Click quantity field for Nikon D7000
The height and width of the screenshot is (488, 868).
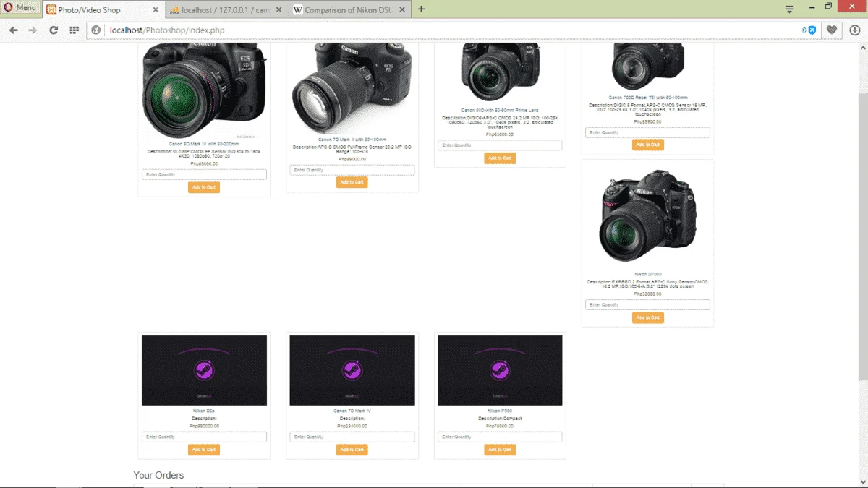[x=647, y=305]
